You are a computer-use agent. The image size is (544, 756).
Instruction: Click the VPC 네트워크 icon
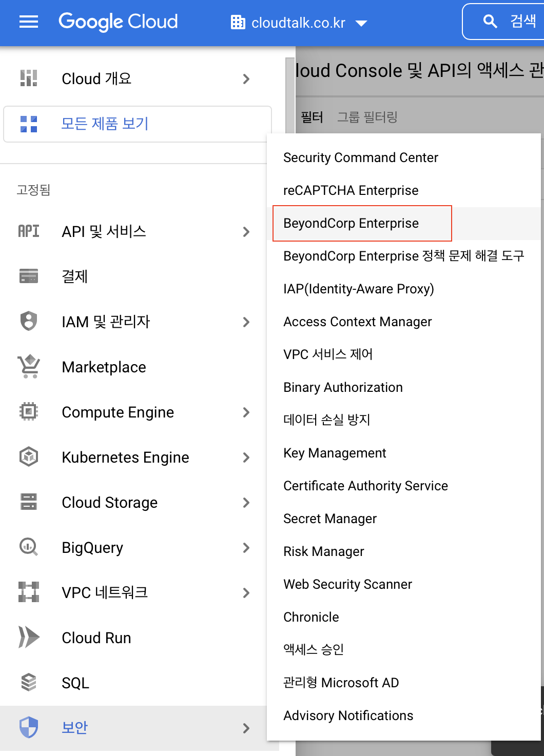point(29,592)
